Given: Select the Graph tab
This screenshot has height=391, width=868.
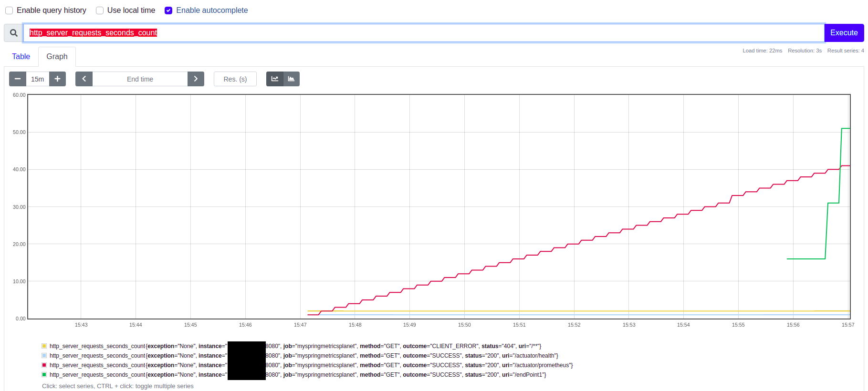Looking at the screenshot, I should pos(57,57).
